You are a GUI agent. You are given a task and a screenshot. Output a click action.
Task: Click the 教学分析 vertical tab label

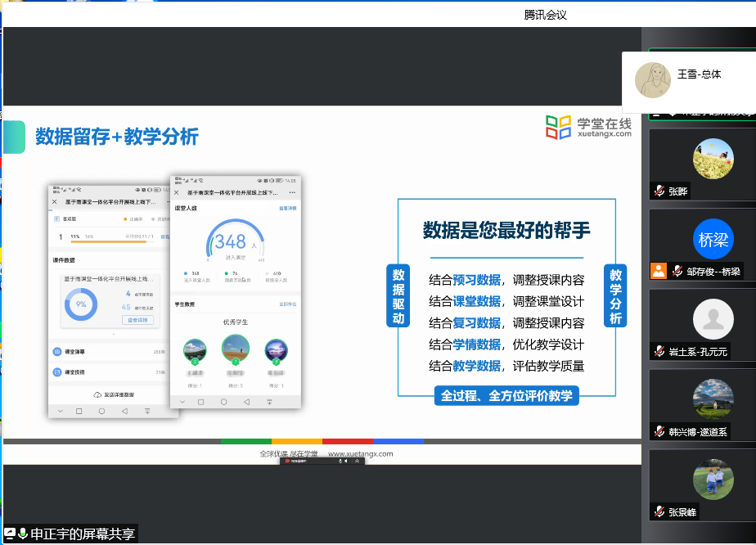615,295
